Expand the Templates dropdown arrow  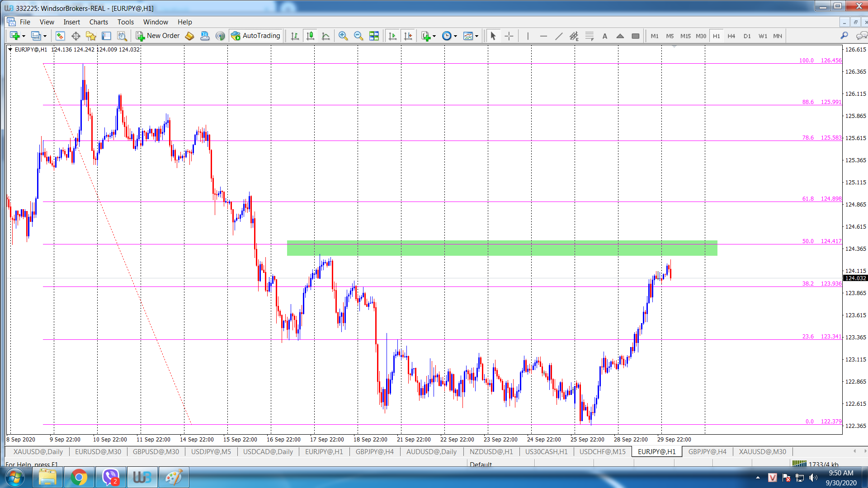[477, 36]
